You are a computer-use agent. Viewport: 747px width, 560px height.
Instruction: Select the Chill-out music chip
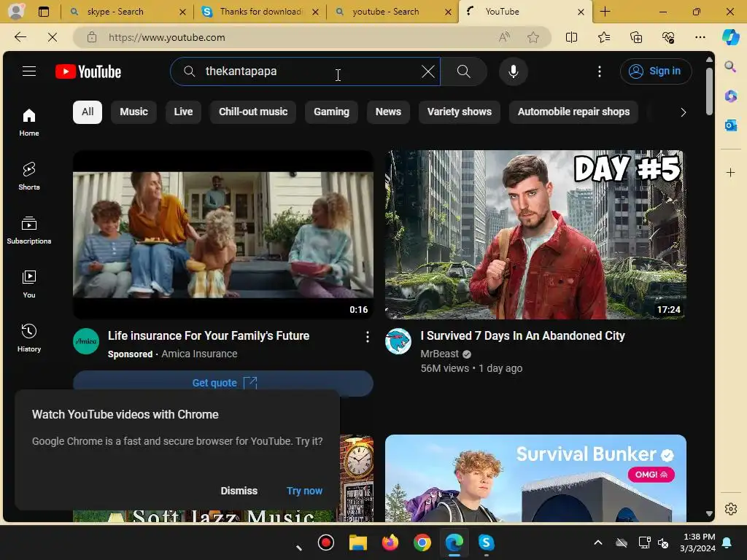point(253,112)
